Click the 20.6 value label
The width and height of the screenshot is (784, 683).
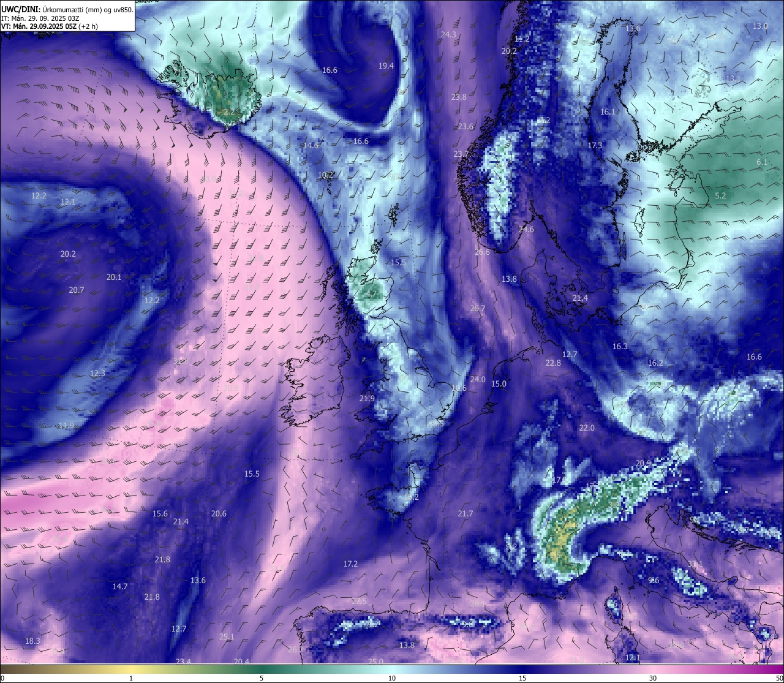pyautogui.click(x=219, y=513)
